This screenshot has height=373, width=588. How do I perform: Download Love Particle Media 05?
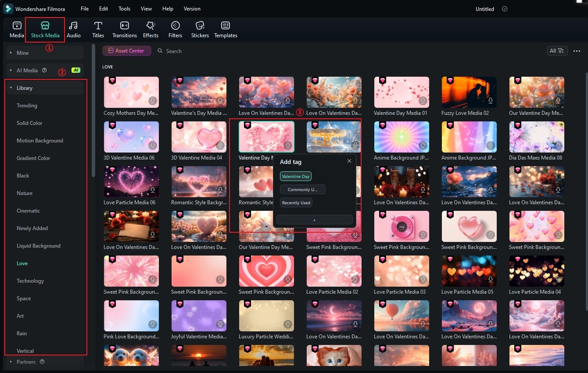pos(491,280)
